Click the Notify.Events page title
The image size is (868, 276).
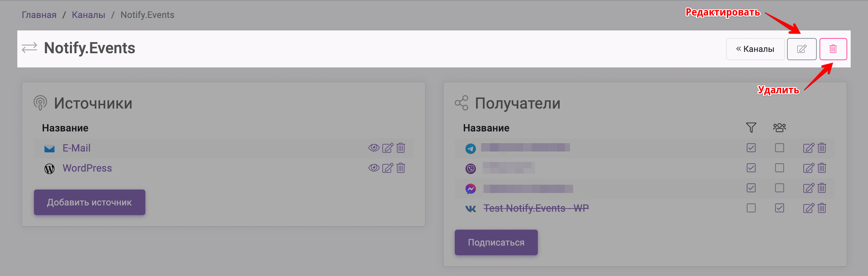tap(90, 48)
